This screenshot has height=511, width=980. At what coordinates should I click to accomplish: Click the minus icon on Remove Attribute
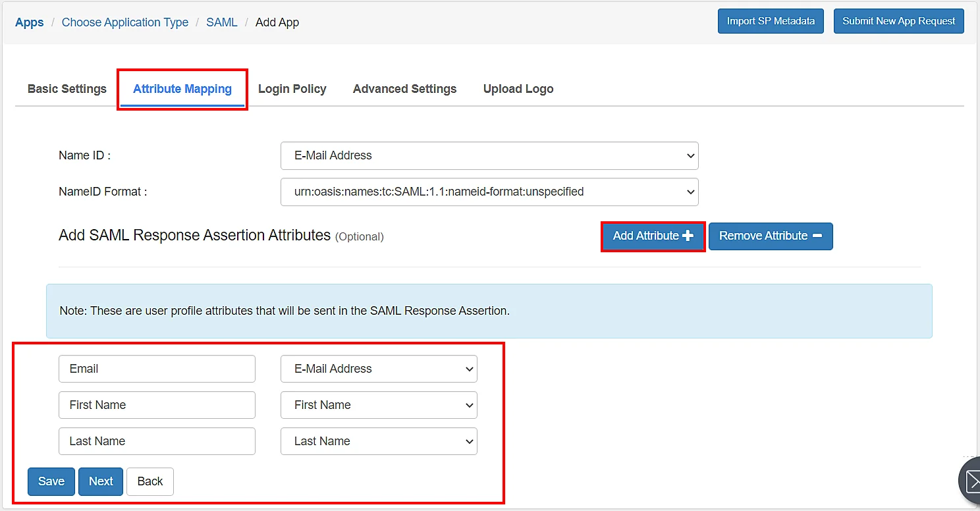click(x=816, y=236)
